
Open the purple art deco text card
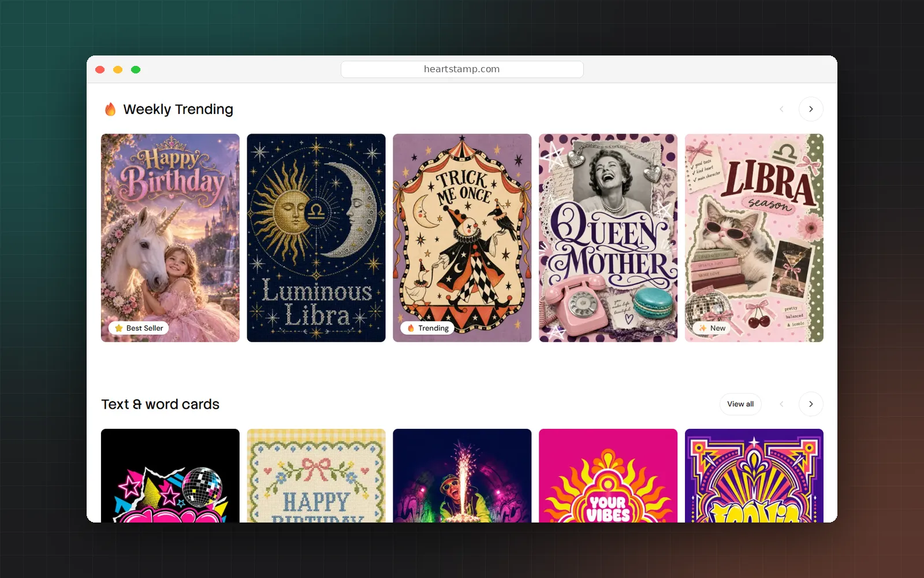[754, 476]
